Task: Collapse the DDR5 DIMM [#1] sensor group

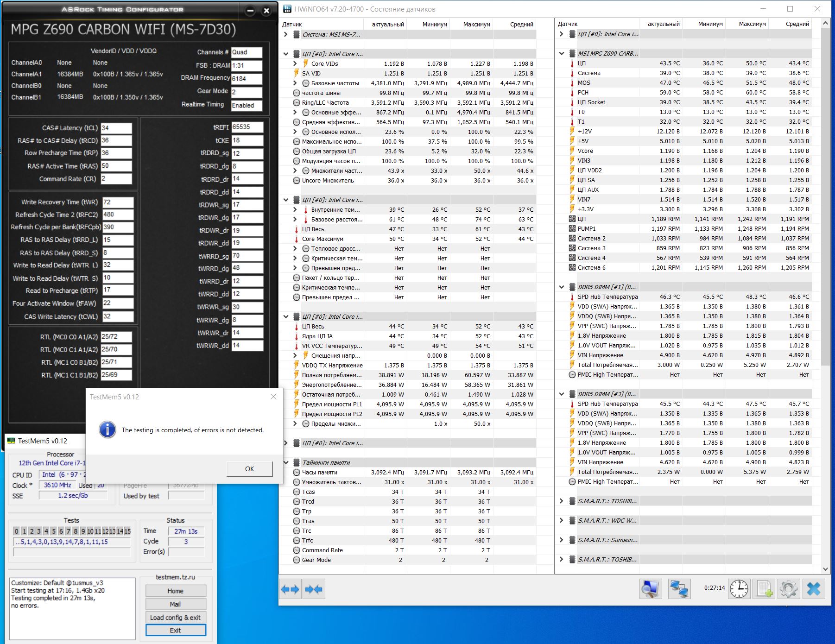Action: pos(562,287)
